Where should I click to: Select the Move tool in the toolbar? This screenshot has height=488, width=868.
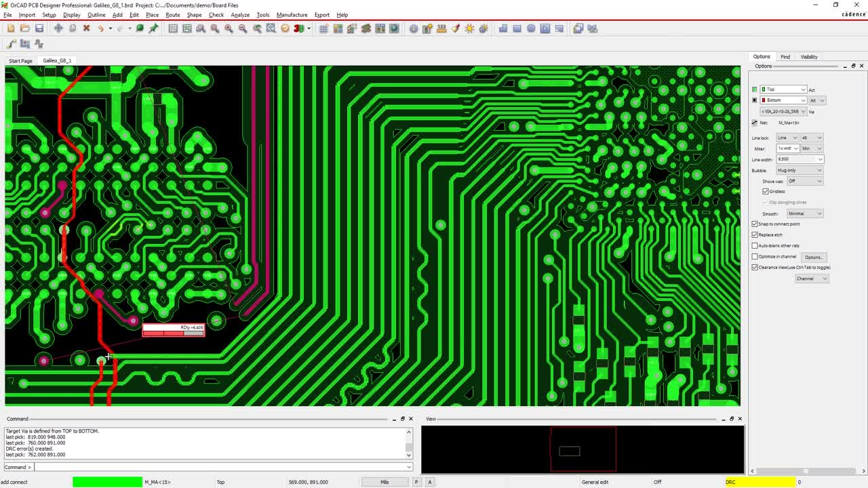58,28
